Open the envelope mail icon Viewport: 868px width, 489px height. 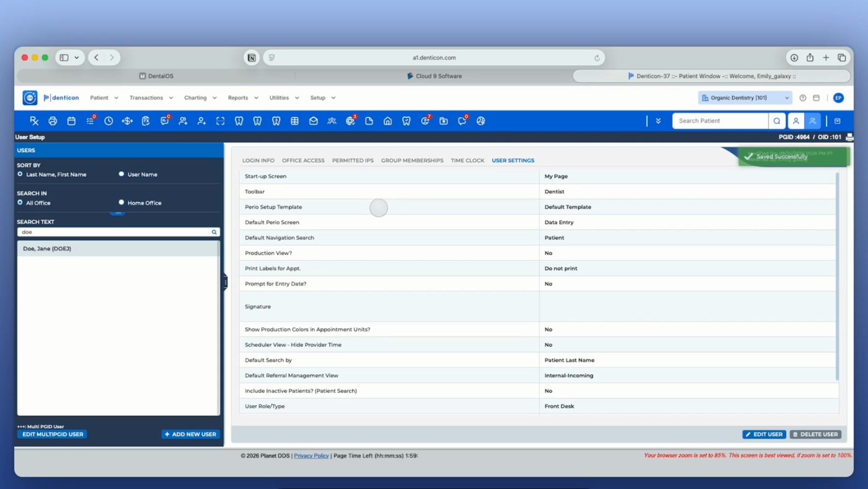(313, 121)
